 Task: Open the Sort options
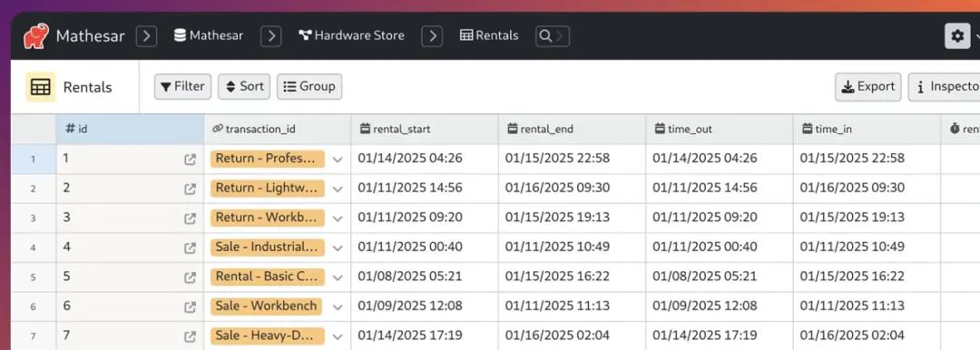[244, 87]
